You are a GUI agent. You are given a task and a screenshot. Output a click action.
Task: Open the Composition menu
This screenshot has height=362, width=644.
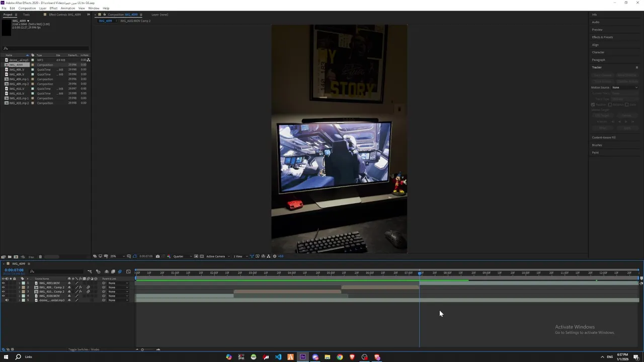pos(27,8)
